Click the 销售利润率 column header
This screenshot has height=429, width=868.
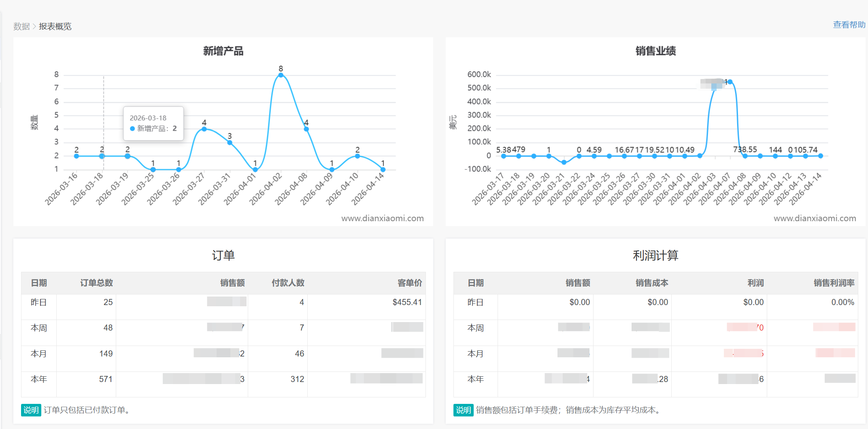[x=834, y=283]
